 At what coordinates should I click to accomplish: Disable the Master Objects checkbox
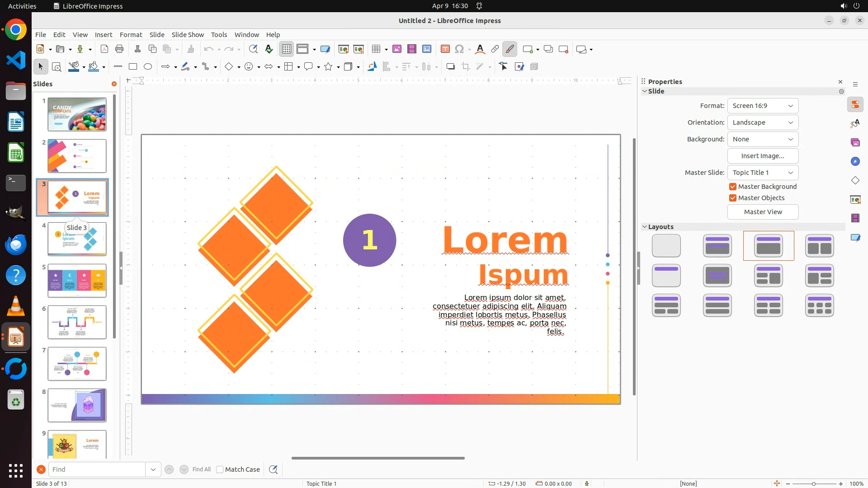733,198
